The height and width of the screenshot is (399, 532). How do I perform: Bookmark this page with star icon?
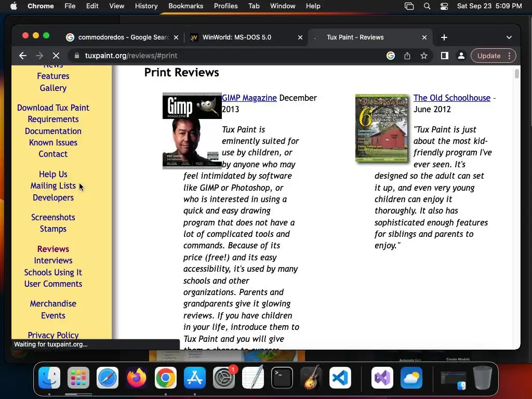tap(424, 56)
